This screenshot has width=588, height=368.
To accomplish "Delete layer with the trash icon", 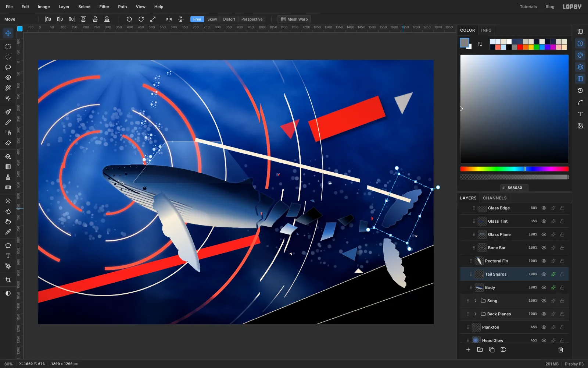I will 561,350.
